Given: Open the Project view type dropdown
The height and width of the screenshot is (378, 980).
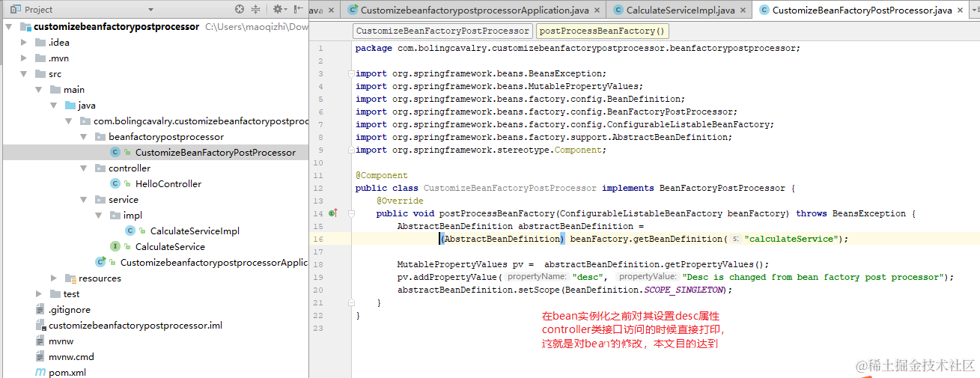Looking at the screenshot, I should tap(150, 10).
